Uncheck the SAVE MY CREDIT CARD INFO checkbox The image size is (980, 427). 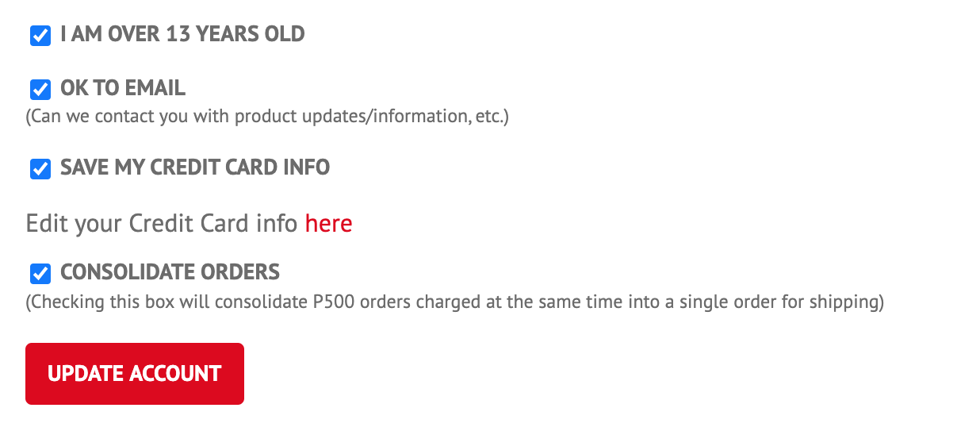(x=40, y=169)
